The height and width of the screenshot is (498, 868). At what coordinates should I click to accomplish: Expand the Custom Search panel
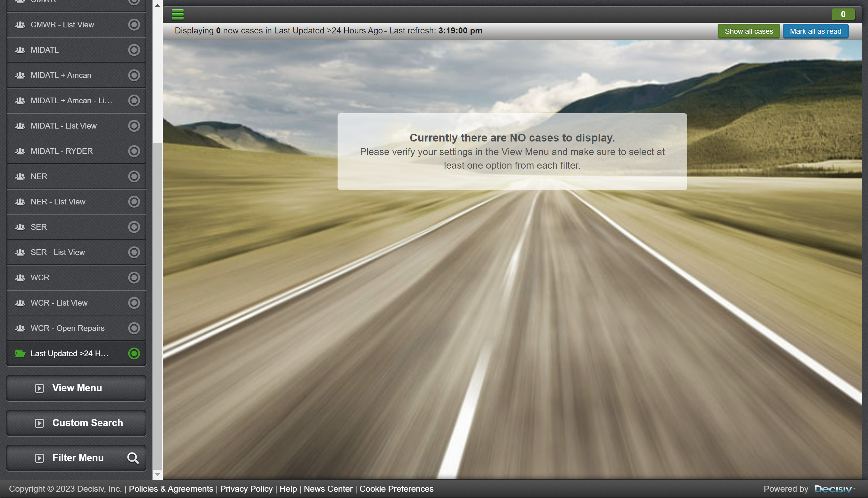tap(76, 423)
